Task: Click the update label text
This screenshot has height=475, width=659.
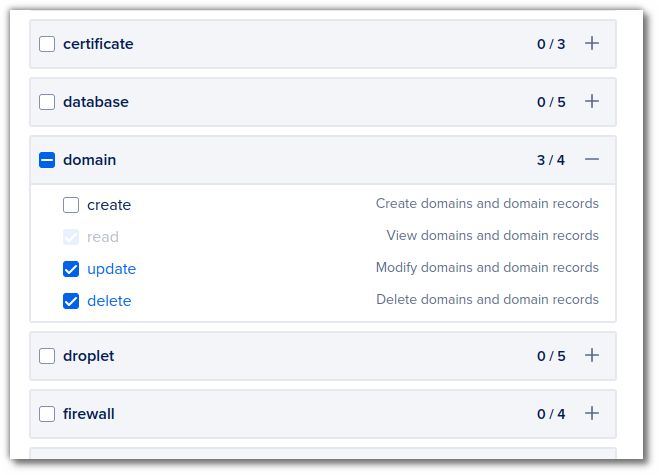Action: [111, 269]
